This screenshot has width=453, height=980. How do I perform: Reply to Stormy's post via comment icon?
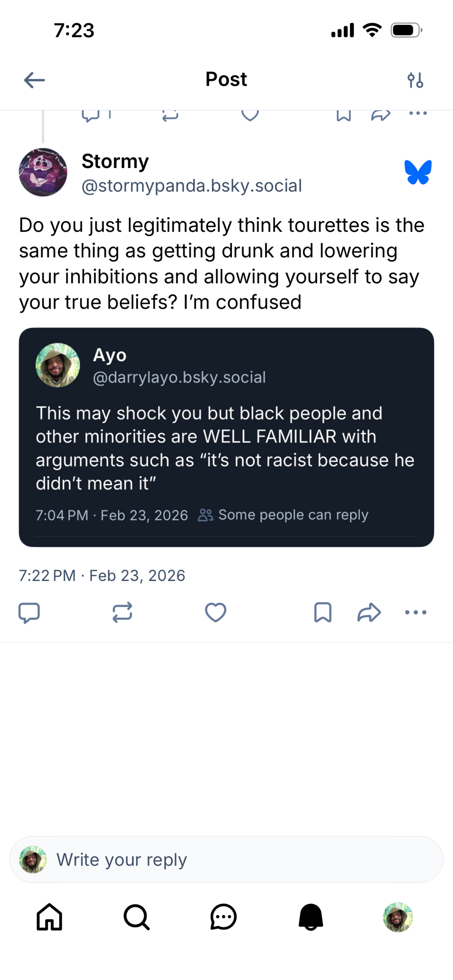tap(29, 612)
